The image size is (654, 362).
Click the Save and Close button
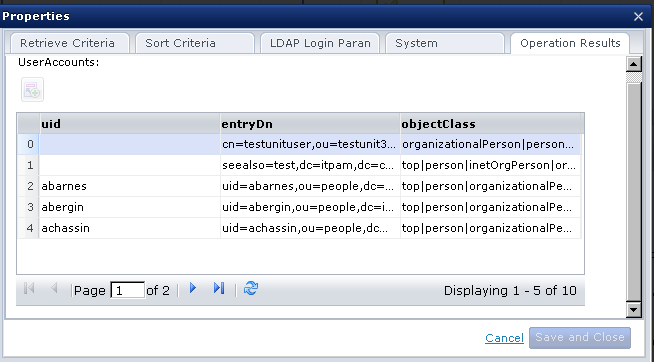click(x=580, y=337)
